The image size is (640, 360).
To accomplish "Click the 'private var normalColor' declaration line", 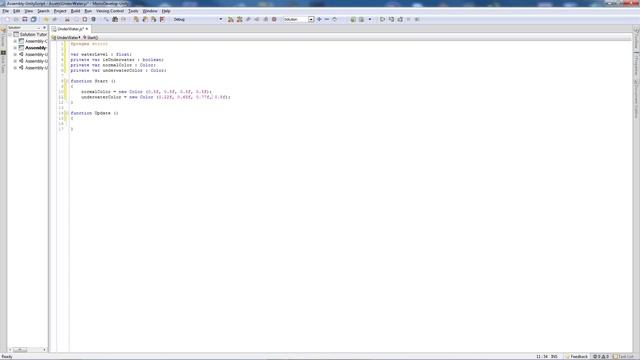I will pyautogui.click(x=113, y=65).
